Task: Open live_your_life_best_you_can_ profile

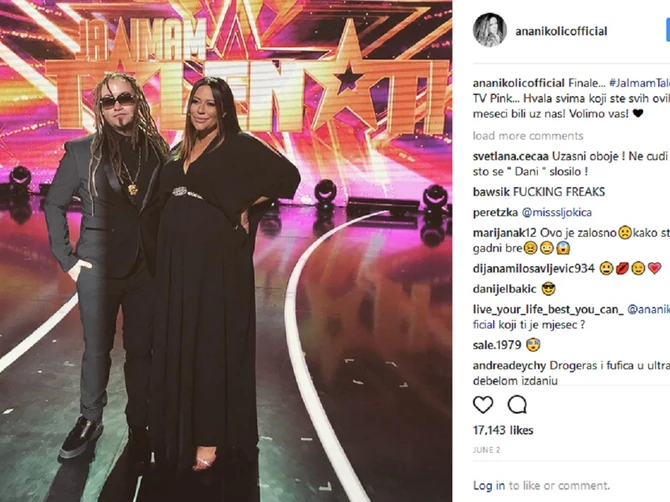Action: [x=548, y=309]
